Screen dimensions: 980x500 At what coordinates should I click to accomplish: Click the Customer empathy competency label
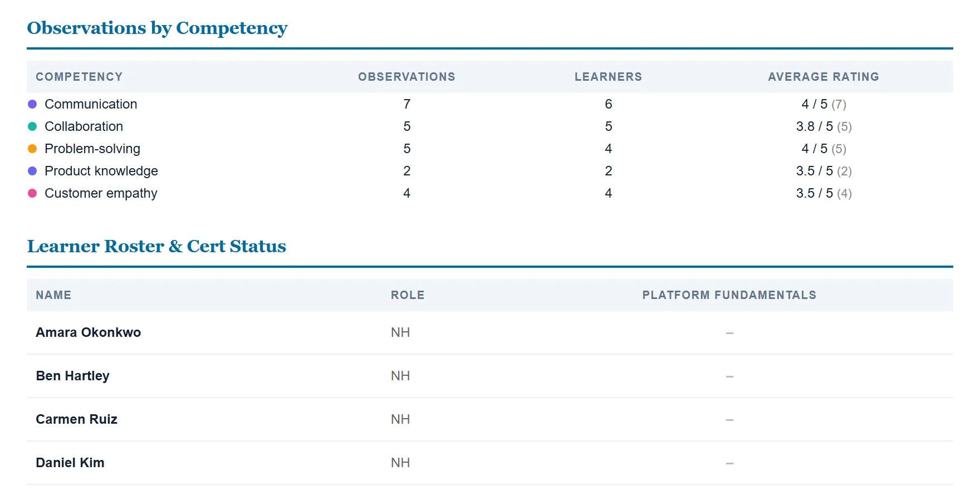(101, 193)
